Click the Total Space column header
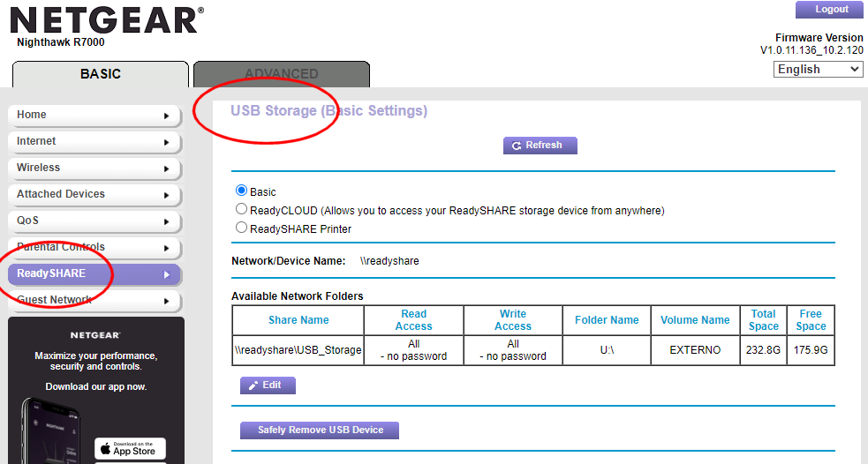The image size is (868, 464). point(764,320)
